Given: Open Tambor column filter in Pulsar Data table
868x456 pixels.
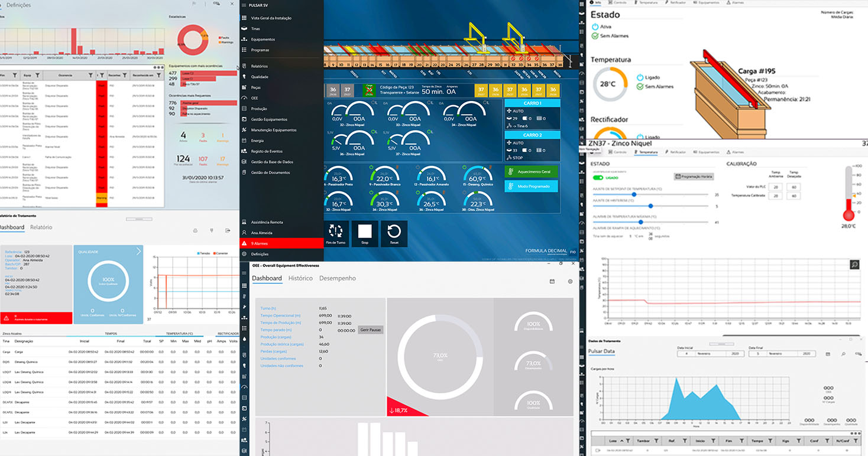Looking at the screenshot, I should 655,441.
